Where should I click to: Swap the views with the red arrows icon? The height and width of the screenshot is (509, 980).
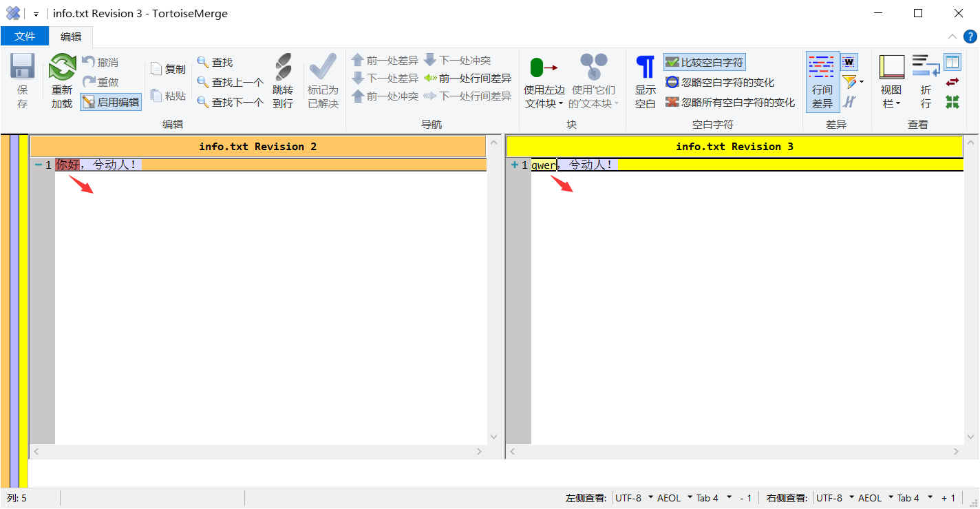click(952, 82)
